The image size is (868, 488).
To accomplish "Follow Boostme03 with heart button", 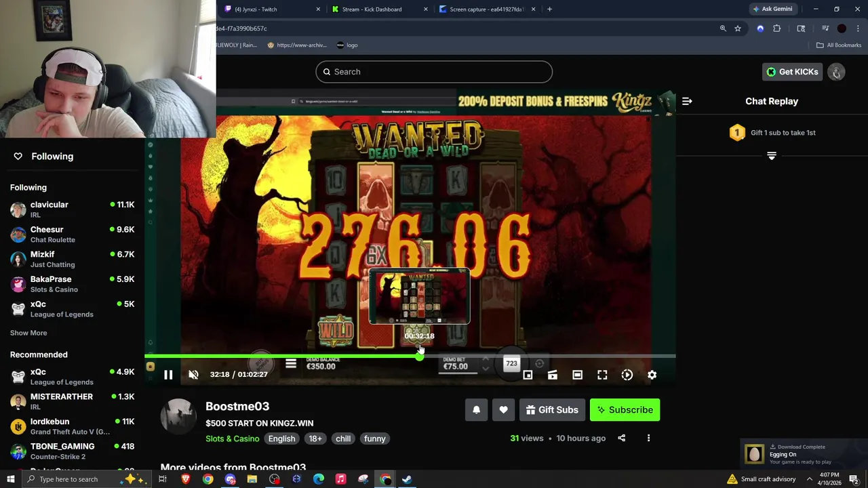I will 503,409.
